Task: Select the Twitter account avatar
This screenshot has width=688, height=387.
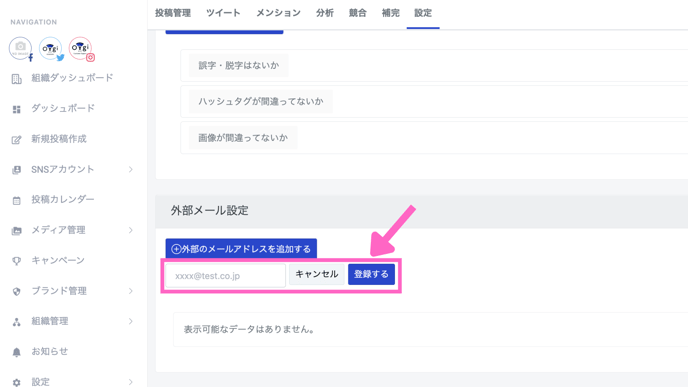Action: 50,48
